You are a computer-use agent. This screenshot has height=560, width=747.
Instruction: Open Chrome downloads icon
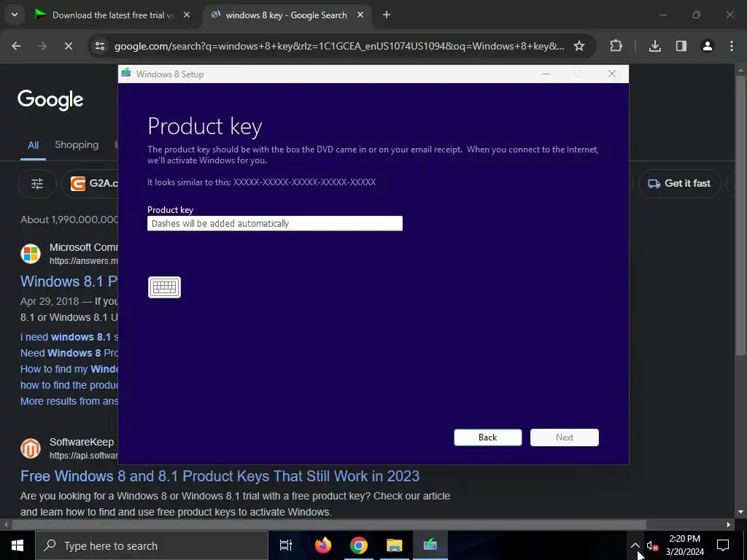tap(655, 46)
